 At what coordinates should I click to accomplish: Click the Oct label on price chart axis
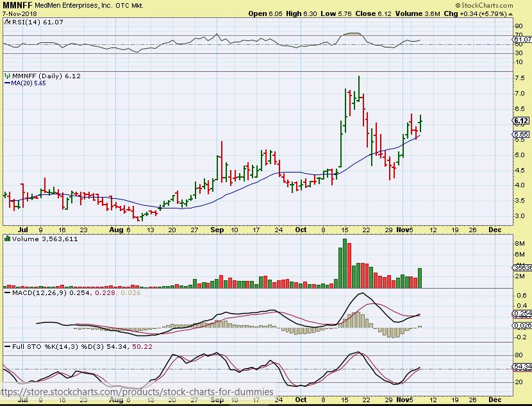pos(301,230)
